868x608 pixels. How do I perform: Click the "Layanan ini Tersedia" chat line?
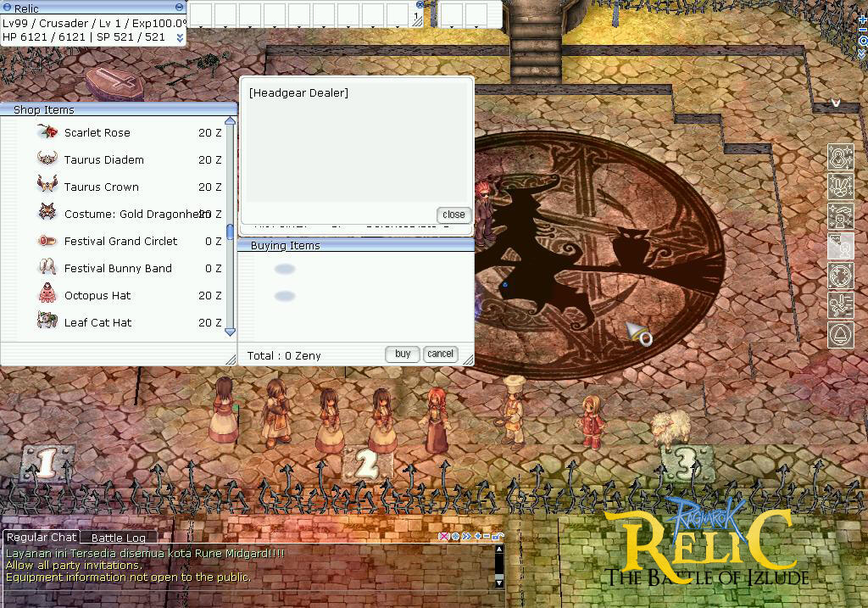[x=145, y=553]
